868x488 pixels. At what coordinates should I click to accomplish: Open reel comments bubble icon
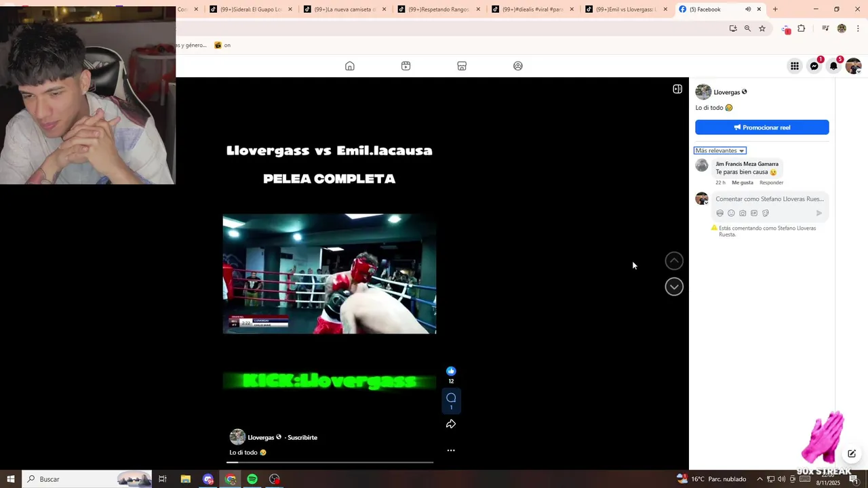(x=451, y=398)
